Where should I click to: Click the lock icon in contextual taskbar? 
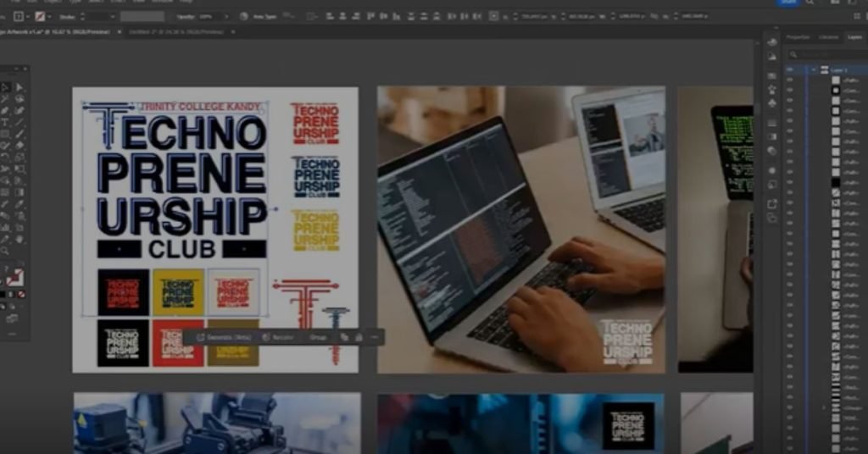click(358, 337)
